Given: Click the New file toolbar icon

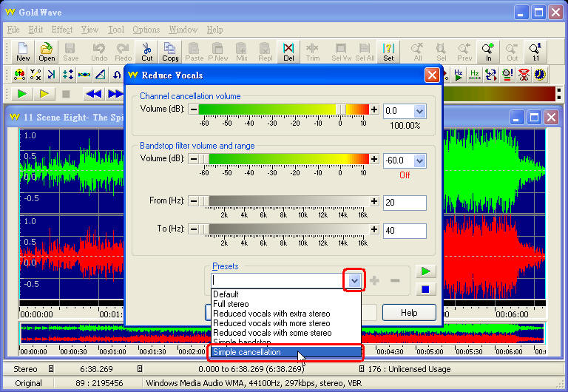Looking at the screenshot, I should (23, 52).
